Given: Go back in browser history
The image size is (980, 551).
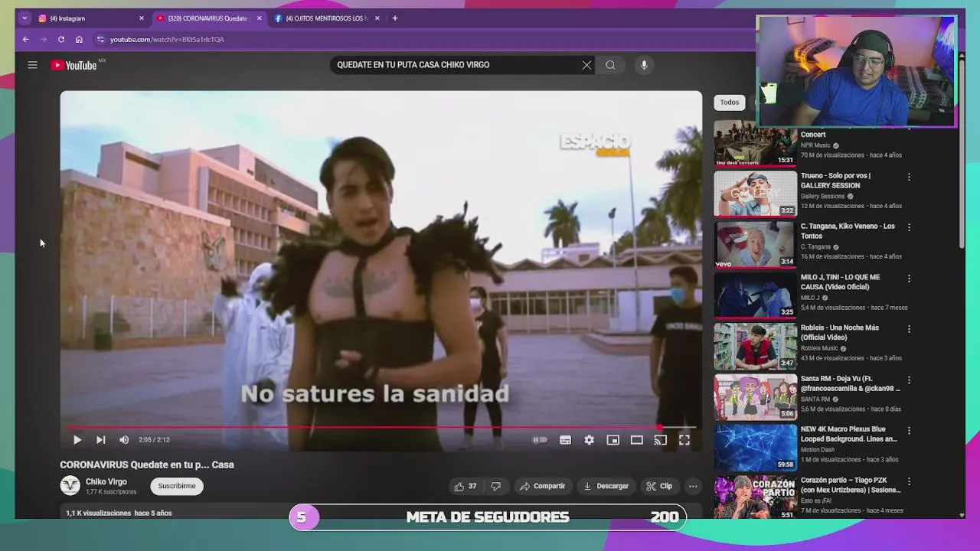Looking at the screenshot, I should click(x=25, y=39).
